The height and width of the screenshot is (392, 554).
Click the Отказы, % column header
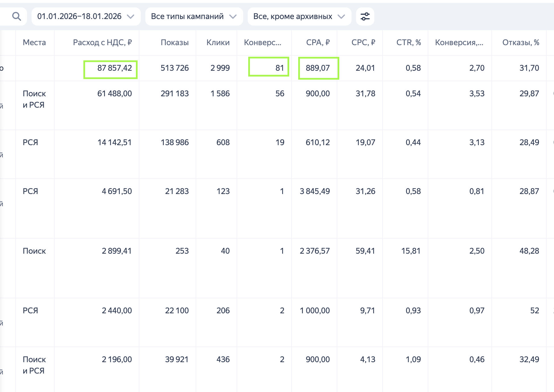pos(520,43)
